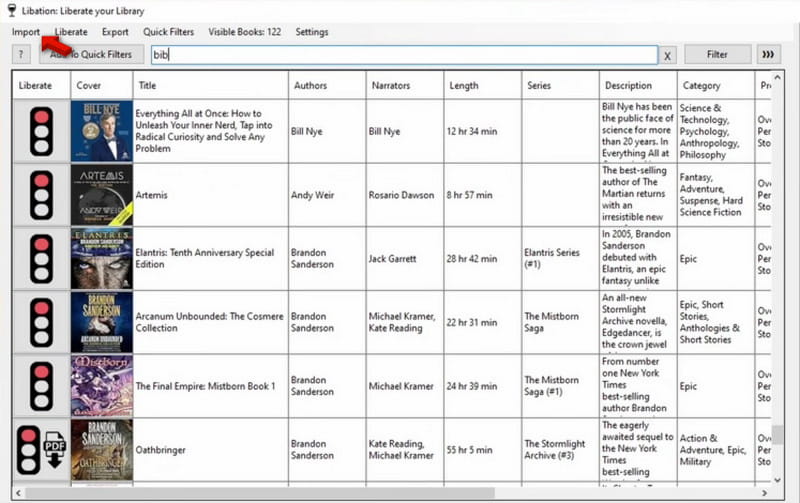Viewport: 800px width, 503px height.
Task: Open the Import menu
Action: 26,32
